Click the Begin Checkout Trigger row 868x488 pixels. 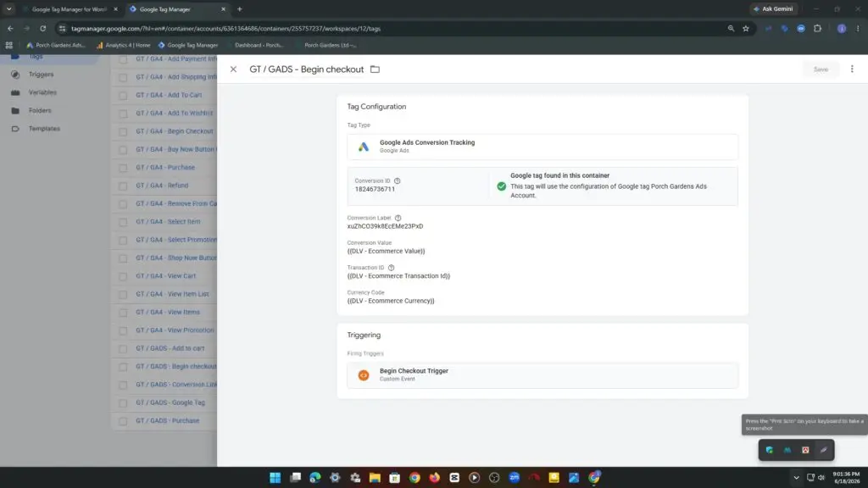(542, 375)
